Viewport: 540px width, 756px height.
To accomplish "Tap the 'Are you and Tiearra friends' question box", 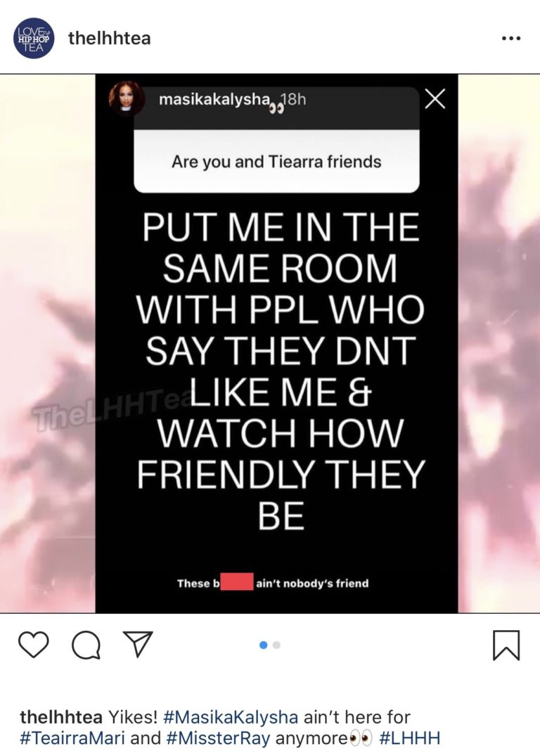I will click(276, 161).
